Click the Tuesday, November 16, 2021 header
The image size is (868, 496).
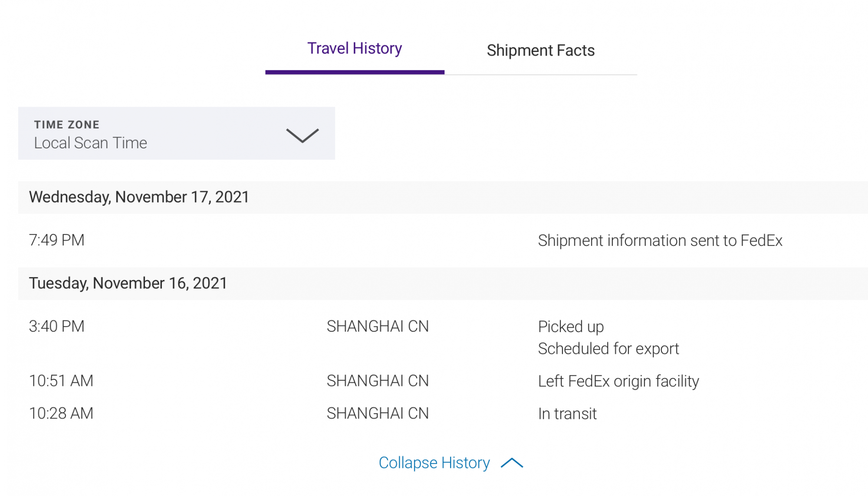pos(128,284)
